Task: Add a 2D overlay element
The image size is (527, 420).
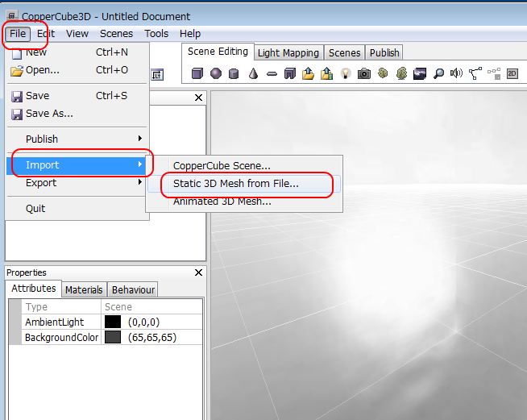Action: (x=512, y=73)
